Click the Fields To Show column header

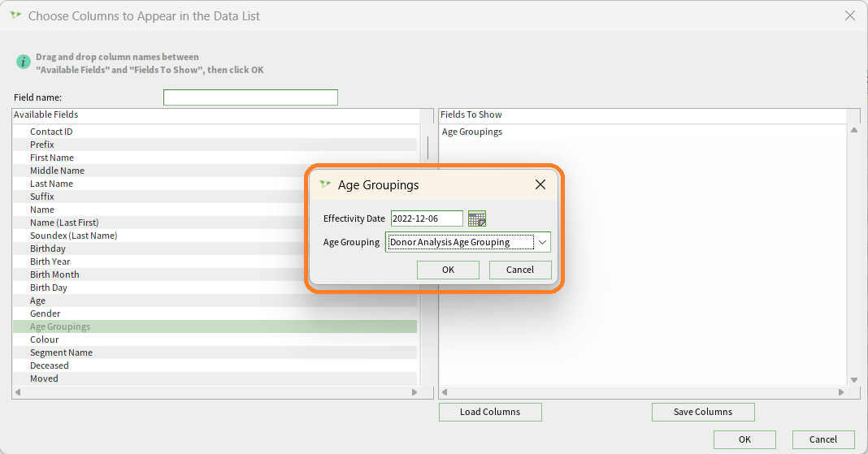click(x=642, y=115)
